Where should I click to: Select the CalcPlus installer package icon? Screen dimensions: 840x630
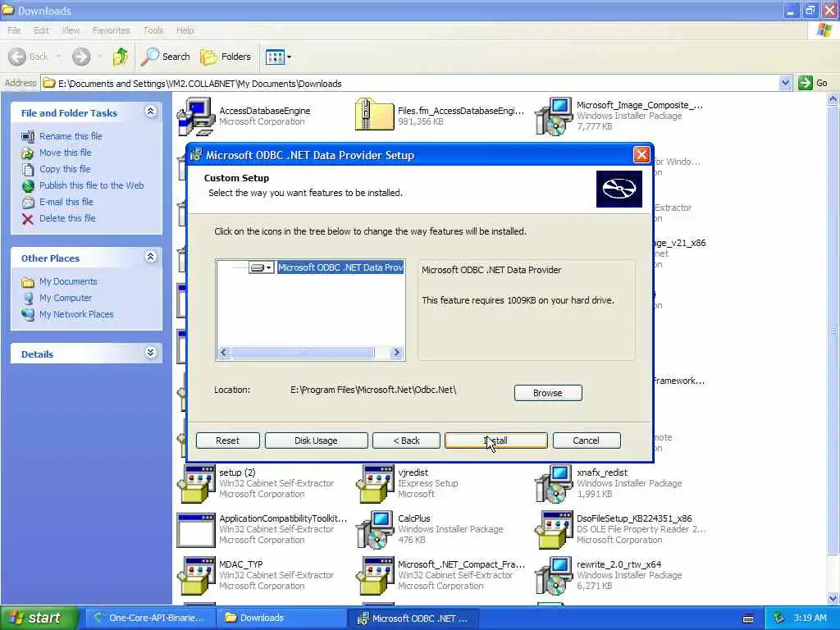(375, 530)
